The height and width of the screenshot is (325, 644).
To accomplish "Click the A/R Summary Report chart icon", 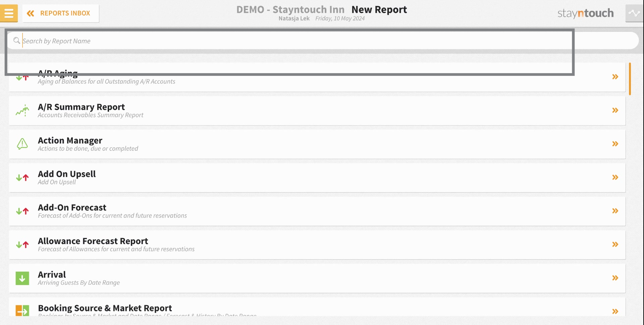I will click(22, 110).
